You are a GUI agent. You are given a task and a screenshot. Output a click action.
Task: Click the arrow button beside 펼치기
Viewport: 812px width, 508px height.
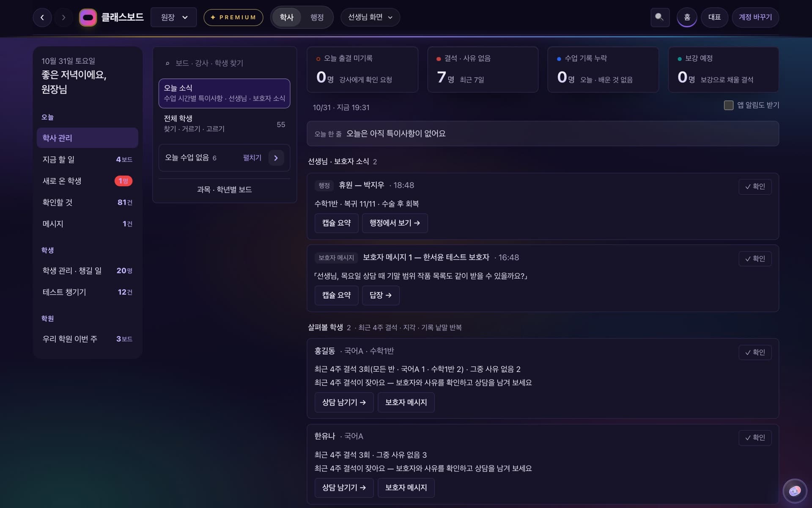(276, 158)
